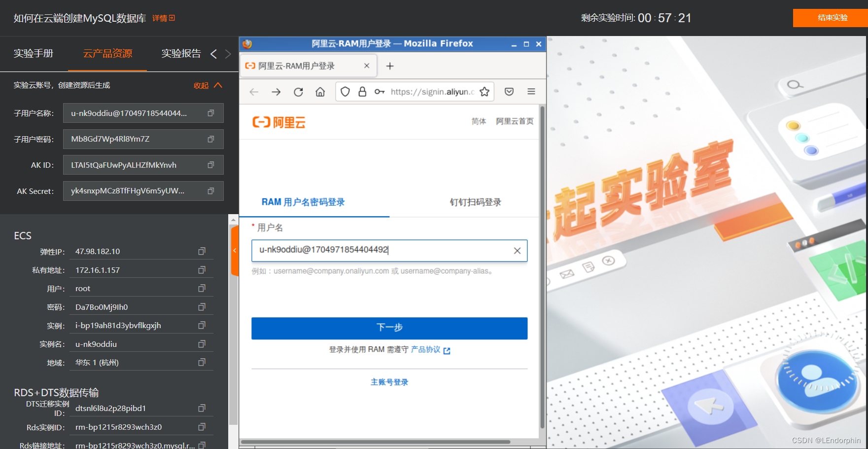
Task: Save page to Pocket
Action: click(509, 92)
